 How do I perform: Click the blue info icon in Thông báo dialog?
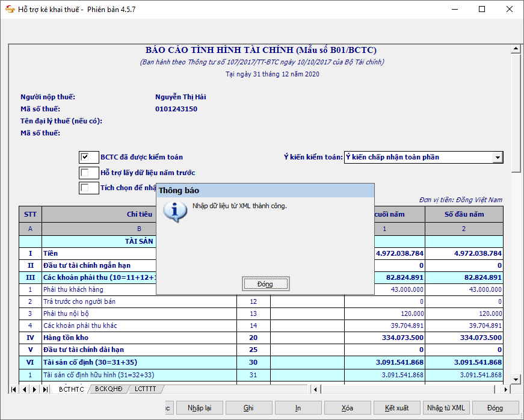(x=175, y=212)
